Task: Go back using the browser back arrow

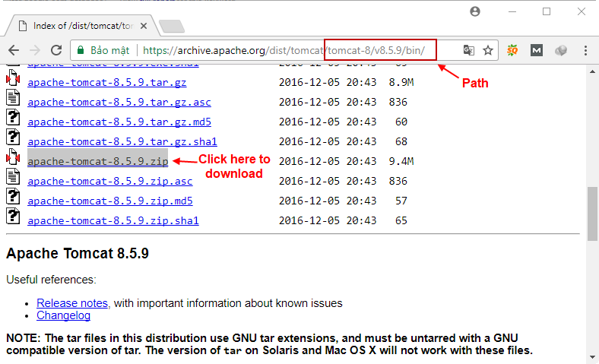Action: [14, 50]
